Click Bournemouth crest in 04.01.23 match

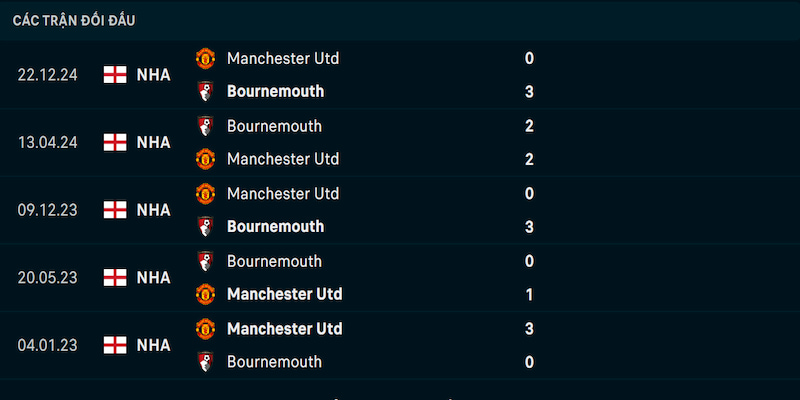point(205,361)
